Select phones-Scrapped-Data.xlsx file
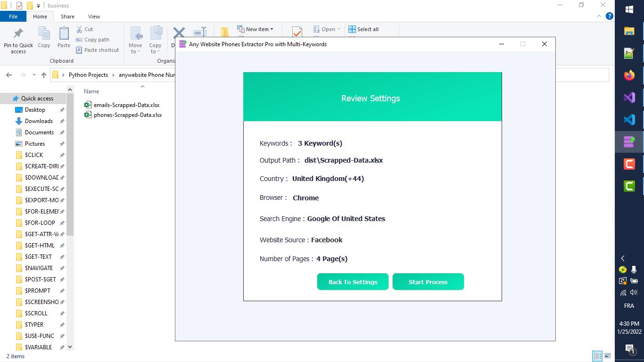 coord(123,115)
